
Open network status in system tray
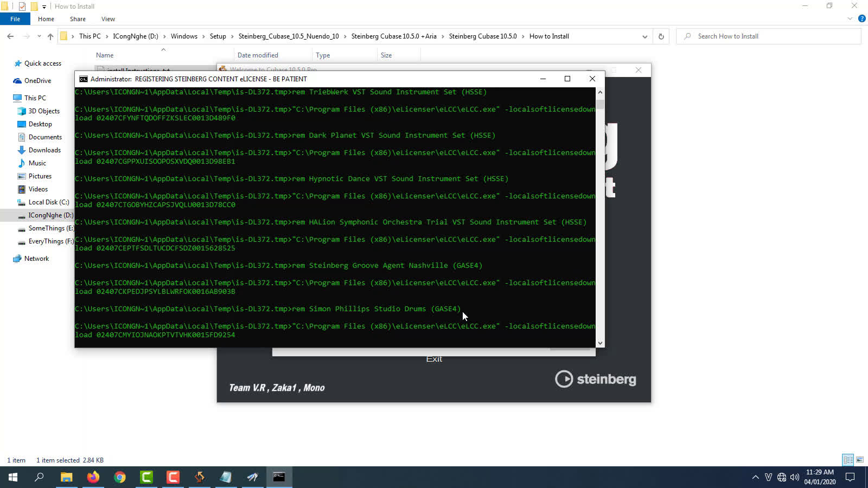[782, 477]
